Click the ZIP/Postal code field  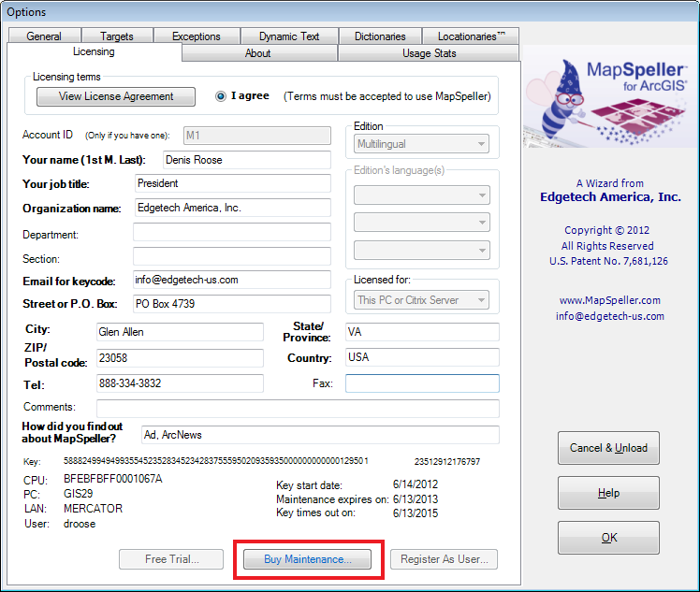[180, 358]
